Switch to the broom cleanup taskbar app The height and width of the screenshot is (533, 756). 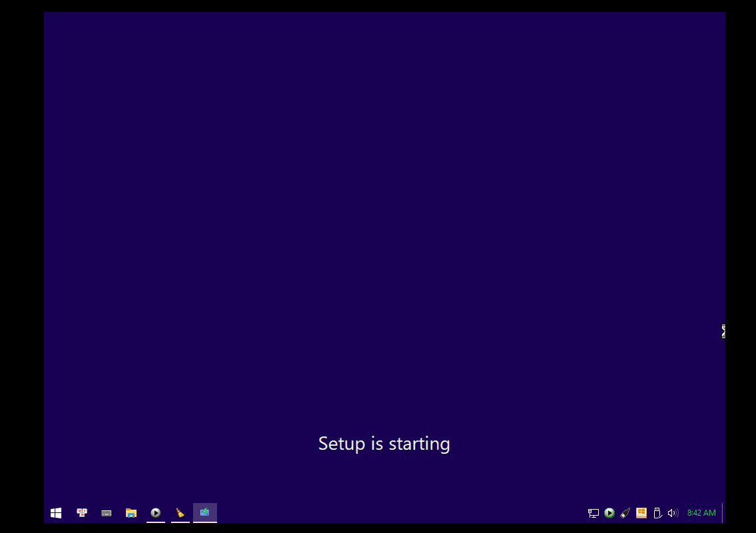181,513
